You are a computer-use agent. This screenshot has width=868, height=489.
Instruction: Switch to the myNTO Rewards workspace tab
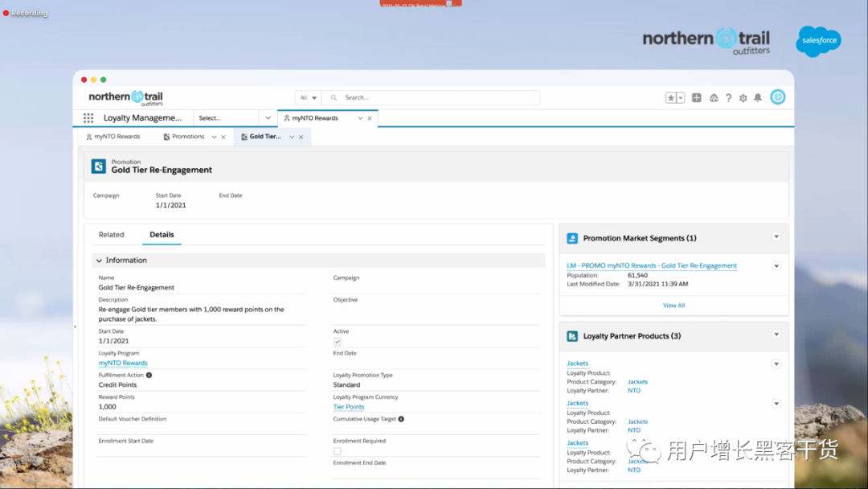click(314, 118)
